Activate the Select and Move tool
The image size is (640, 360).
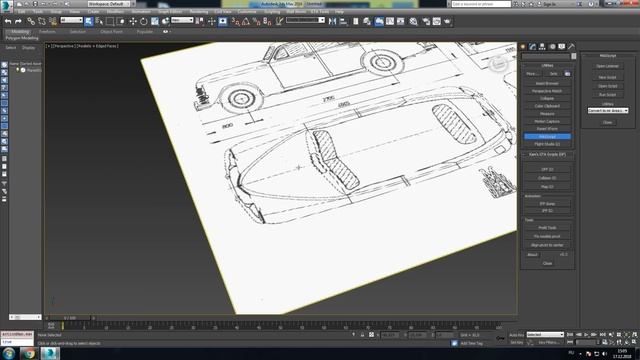(133, 21)
